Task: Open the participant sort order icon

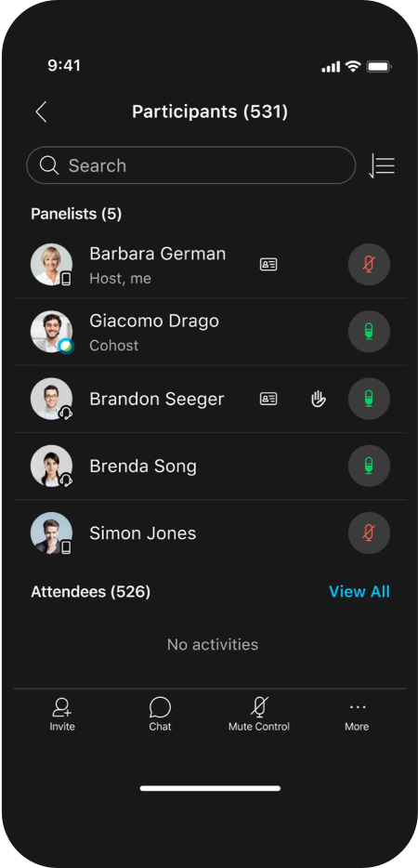Action: pos(382,165)
